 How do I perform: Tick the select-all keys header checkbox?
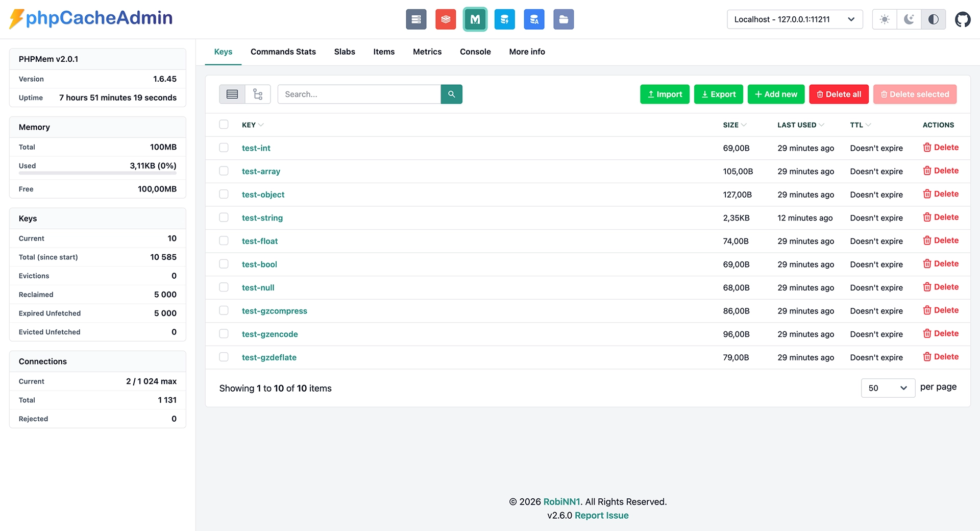click(224, 124)
